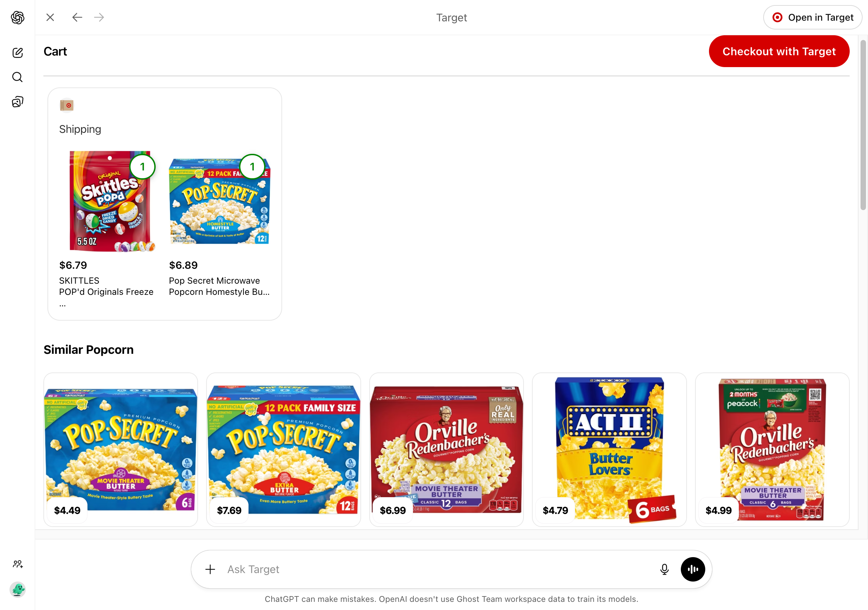
Task: Click the vertical page scrollbar
Action: 863,125
